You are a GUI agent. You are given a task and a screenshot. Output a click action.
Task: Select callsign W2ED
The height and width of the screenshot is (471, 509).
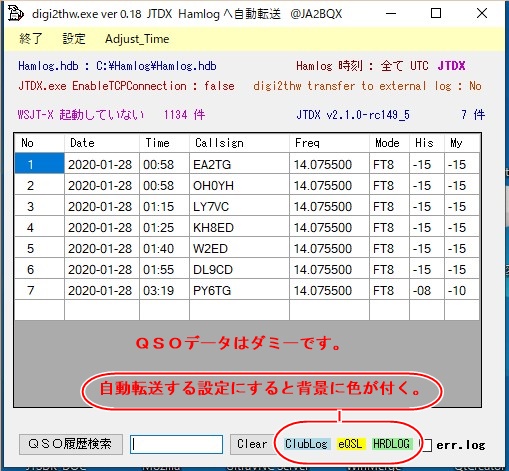(x=239, y=248)
